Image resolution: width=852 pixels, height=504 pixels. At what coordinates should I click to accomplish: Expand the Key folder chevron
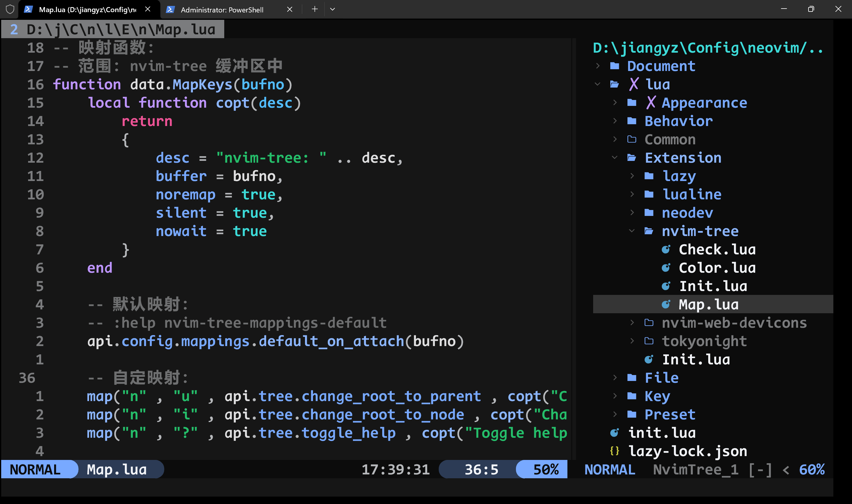pyautogui.click(x=615, y=396)
